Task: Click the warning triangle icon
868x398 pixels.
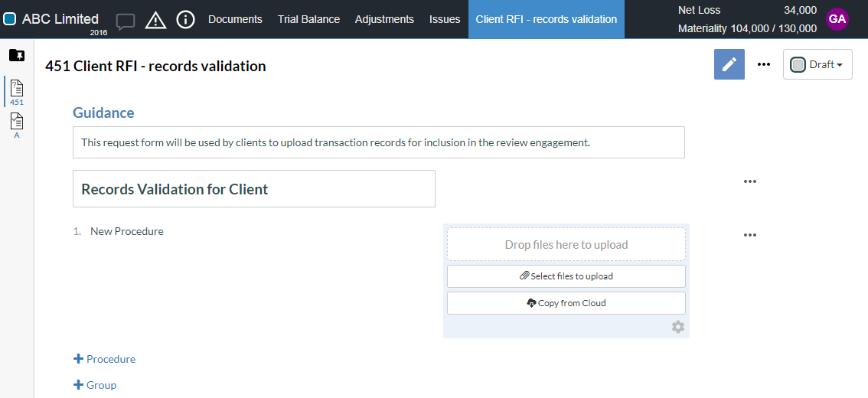Action: [x=155, y=20]
